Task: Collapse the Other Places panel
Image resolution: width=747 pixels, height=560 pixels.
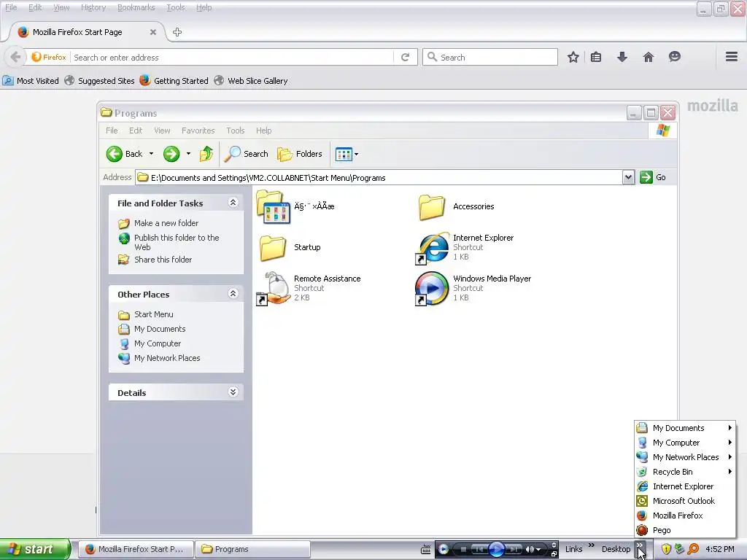Action: [x=233, y=294]
